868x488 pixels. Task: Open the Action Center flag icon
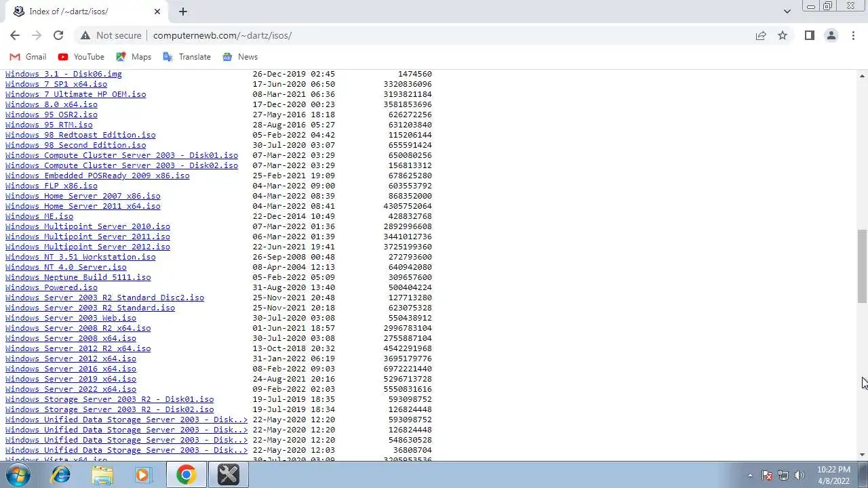click(767, 475)
